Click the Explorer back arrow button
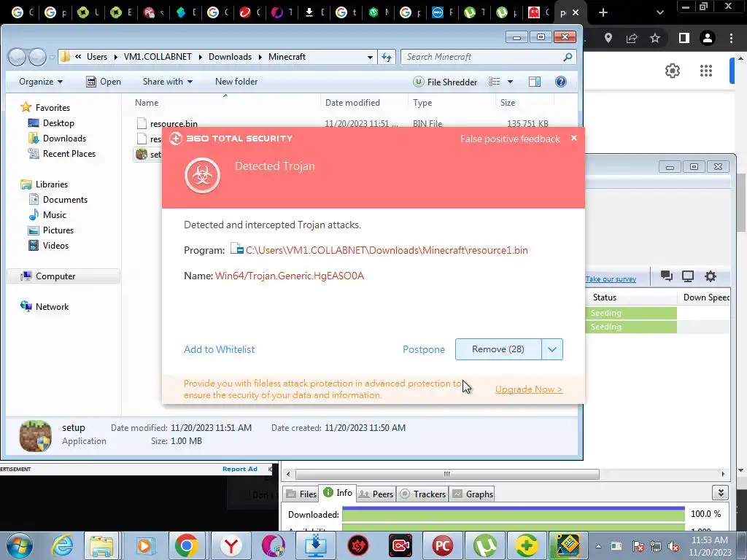 tap(18, 57)
